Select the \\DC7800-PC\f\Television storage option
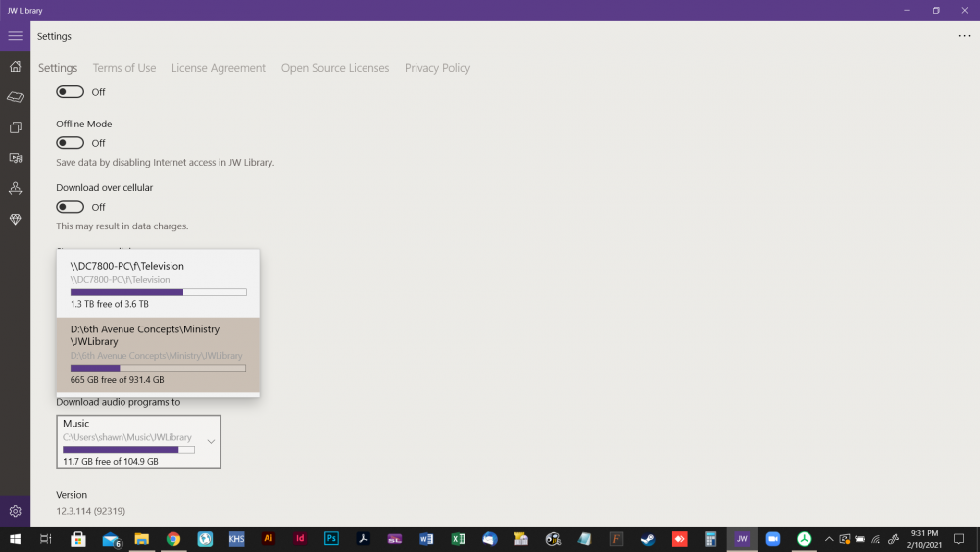Screen dimensions: 980x552 tap(158, 283)
